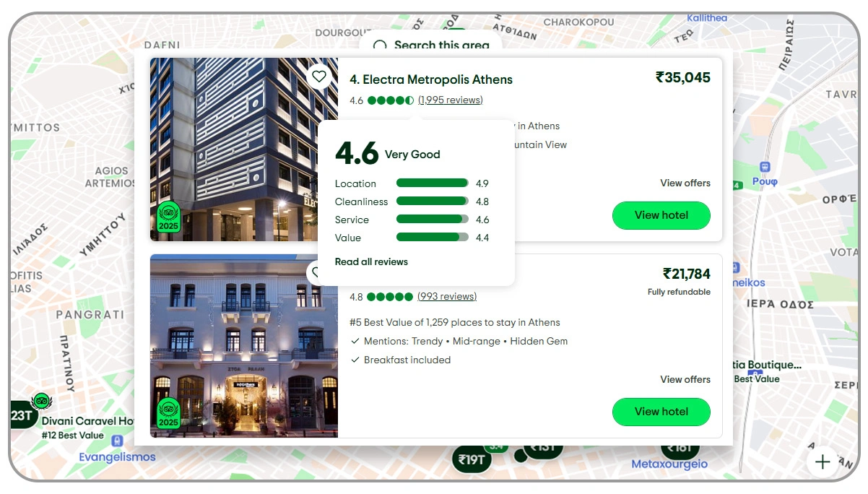The height and width of the screenshot is (494, 868).
Task: Click the map zoom-in plus icon
Action: pos(823,461)
